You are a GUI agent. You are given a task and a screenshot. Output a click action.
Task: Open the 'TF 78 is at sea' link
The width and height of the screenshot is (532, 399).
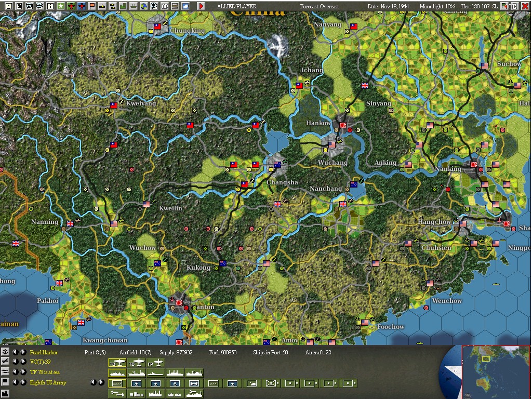pos(45,372)
